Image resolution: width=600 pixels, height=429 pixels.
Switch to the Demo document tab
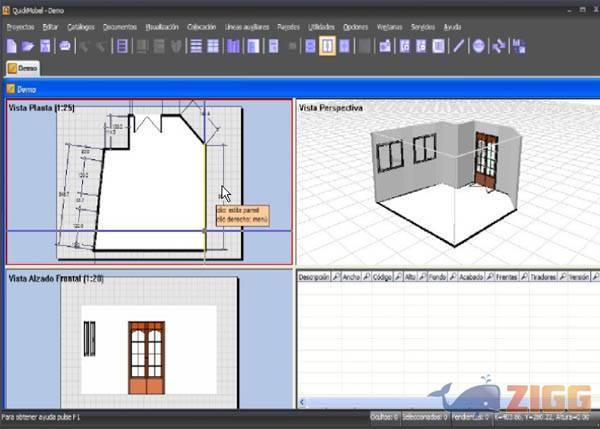tap(27, 68)
